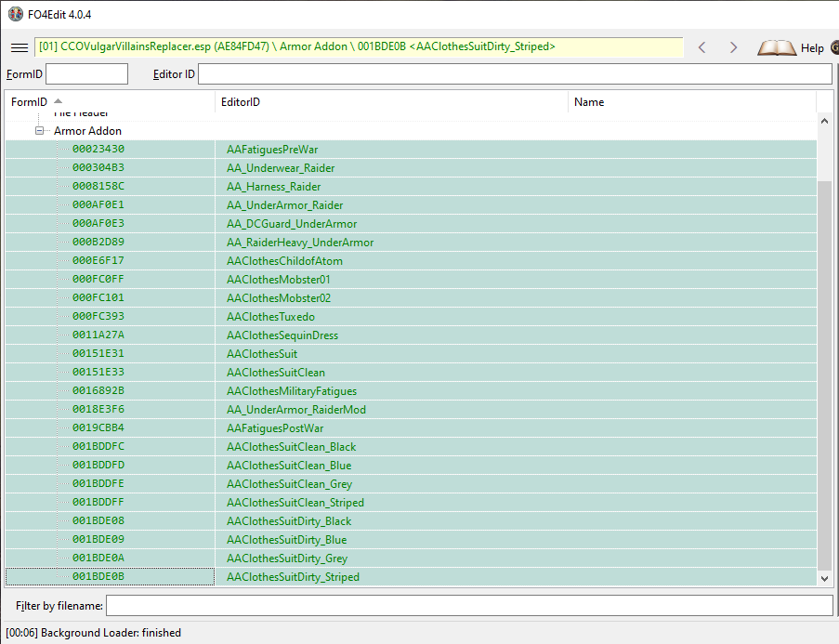
Task: Select record 001BDDFF
Action: pos(98,502)
